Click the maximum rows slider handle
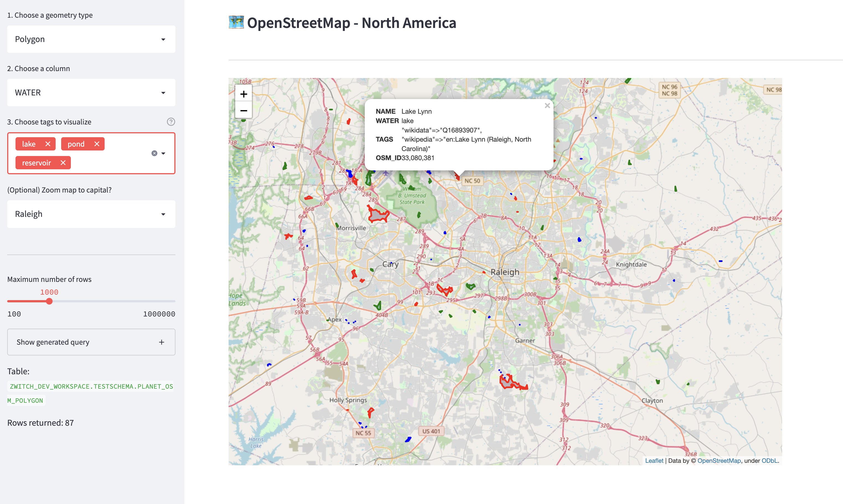This screenshot has width=843, height=504. point(49,301)
